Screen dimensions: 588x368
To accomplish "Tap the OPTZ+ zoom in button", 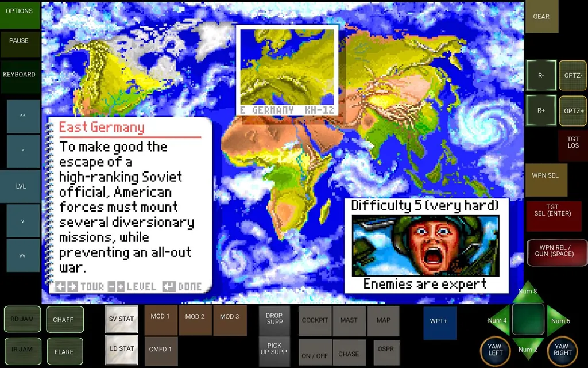I will coord(573,110).
